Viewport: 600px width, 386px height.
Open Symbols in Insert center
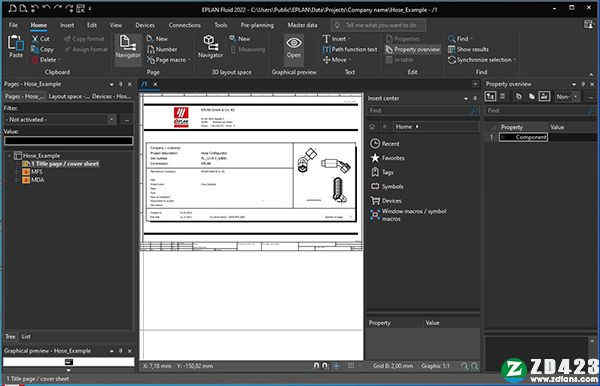pos(387,186)
